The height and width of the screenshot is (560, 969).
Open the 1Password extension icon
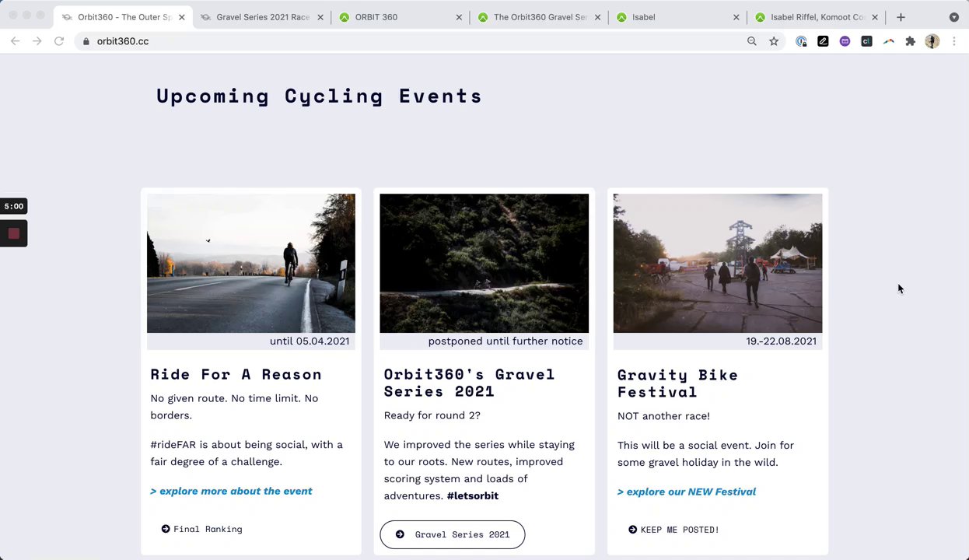click(x=801, y=41)
